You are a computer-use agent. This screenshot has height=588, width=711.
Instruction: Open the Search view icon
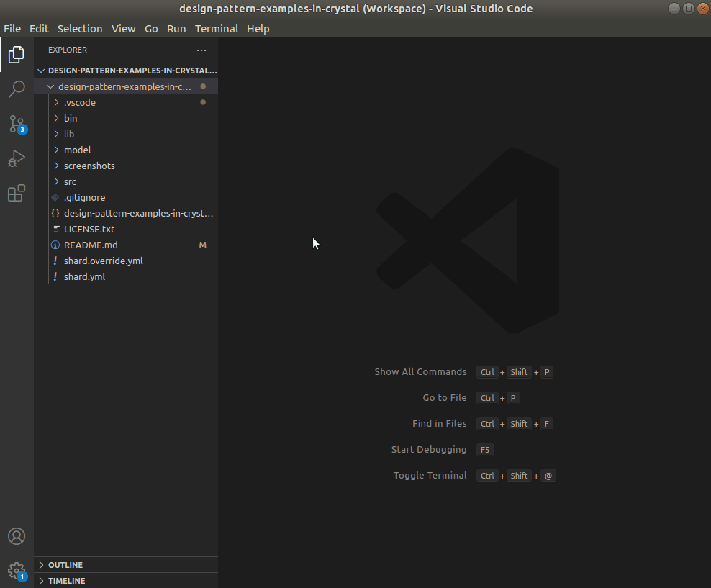tap(17, 89)
